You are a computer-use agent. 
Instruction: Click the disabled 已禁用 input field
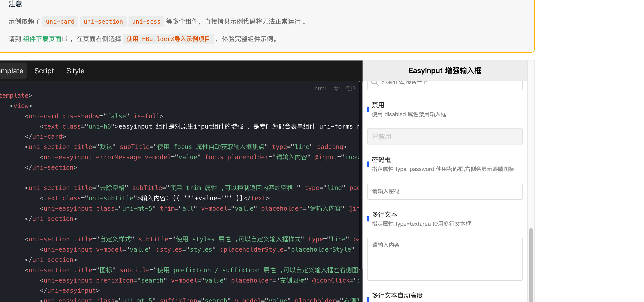pyautogui.click(x=445, y=137)
